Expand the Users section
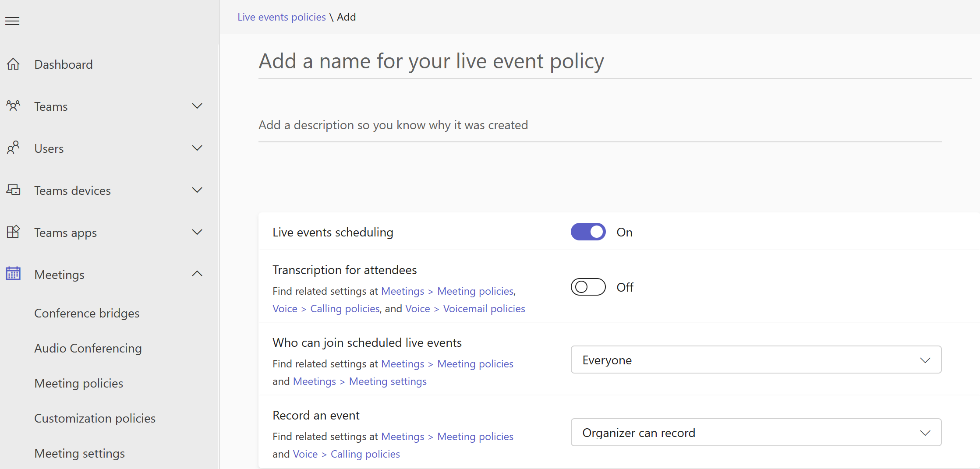This screenshot has height=469, width=980. pos(197,148)
